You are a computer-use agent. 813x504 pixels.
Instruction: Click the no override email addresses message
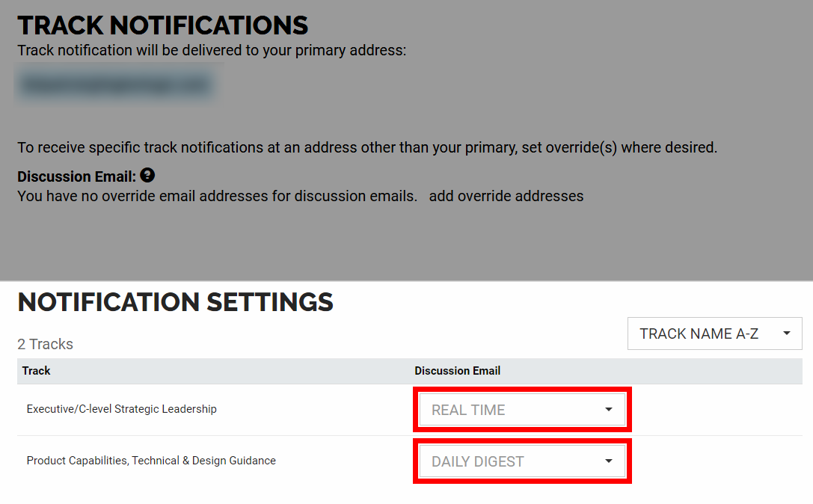tap(217, 196)
